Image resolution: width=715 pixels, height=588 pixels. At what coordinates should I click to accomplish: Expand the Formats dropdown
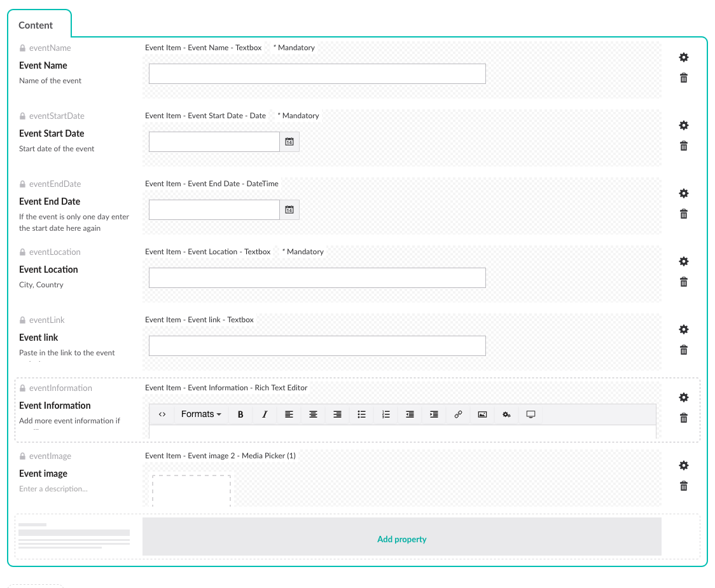pos(201,414)
